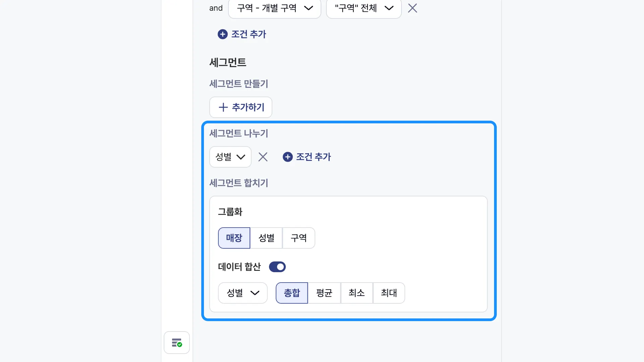
Task: Choose 총합 aggregation
Action: point(292,293)
